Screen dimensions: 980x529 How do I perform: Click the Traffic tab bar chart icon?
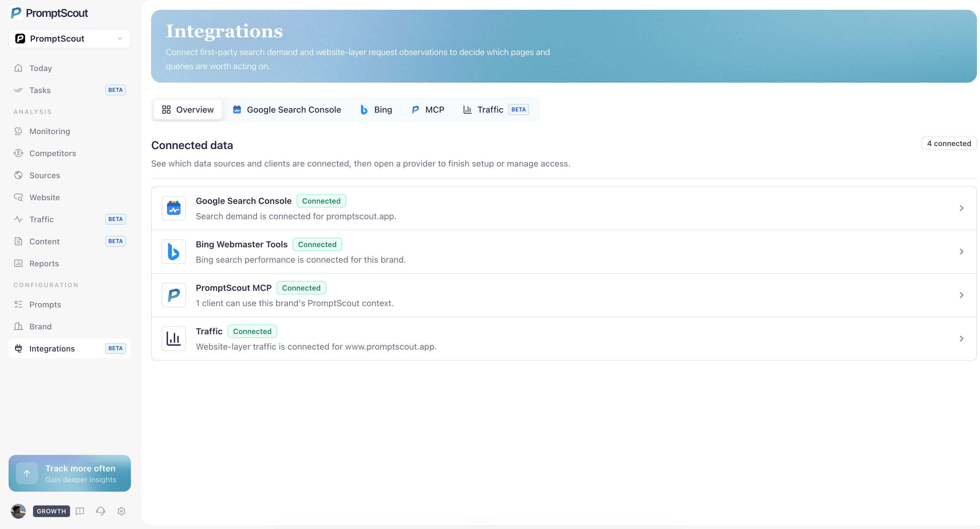coord(468,110)
